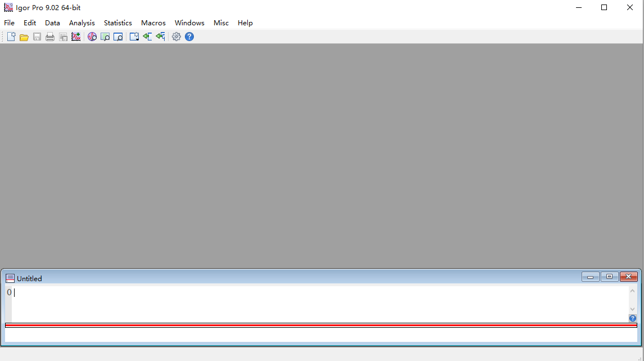Open the Analysis menu
Image resolution: width=644 pixels, height=361 pixels.
[82, 23]
